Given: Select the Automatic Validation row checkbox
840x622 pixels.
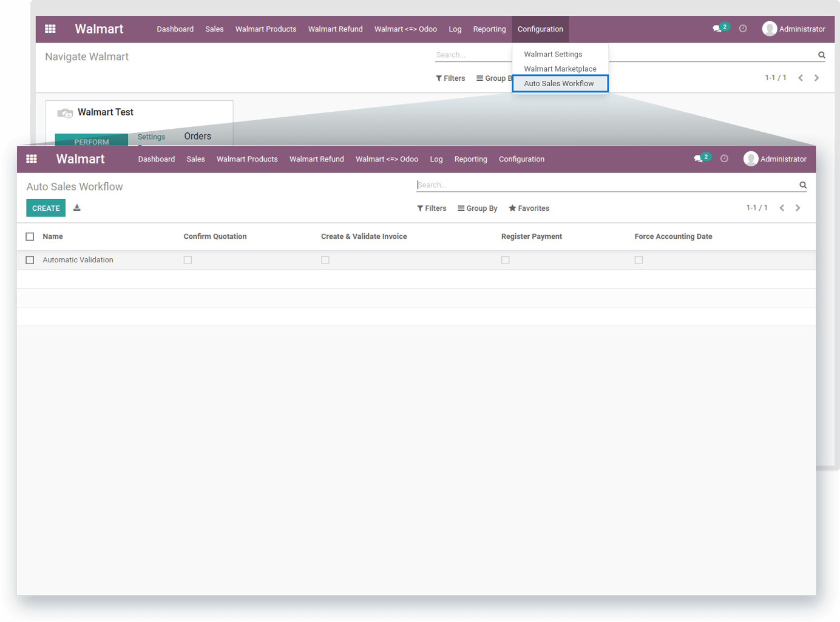Looking at the screenshot, I should (x=30, y=260).
